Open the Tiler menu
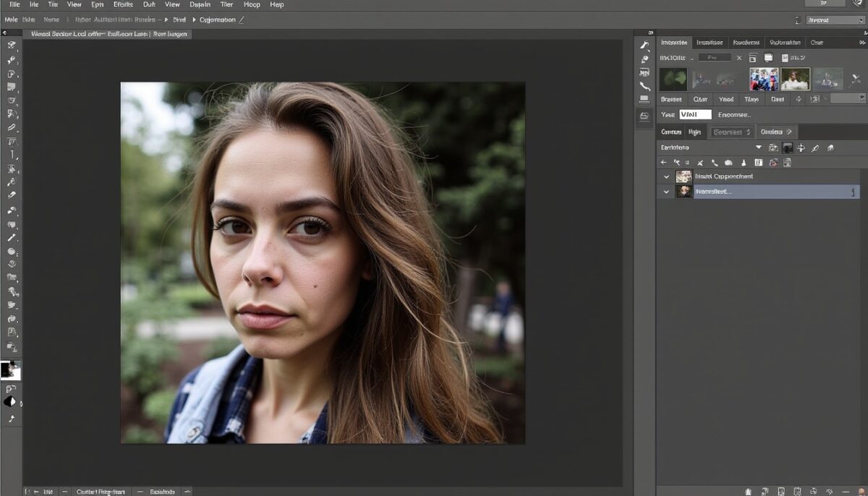868x496 pixels. (226, 4)
